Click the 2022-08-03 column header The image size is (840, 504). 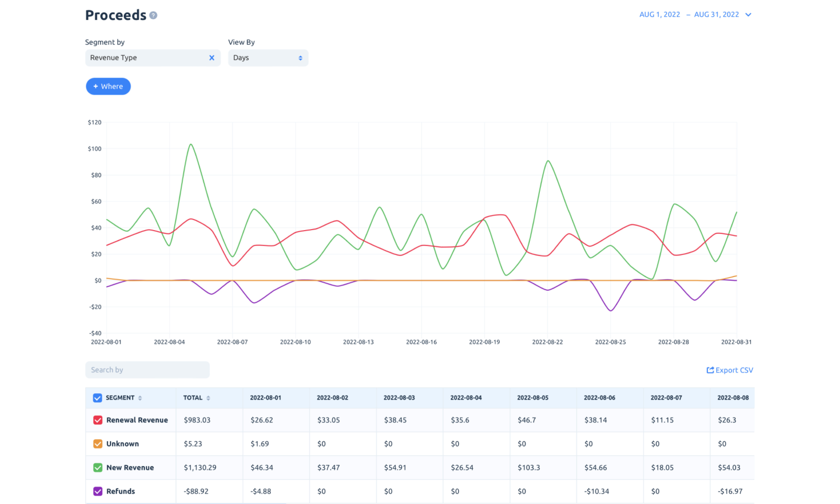pyautogui.click(x=399, y=398)
